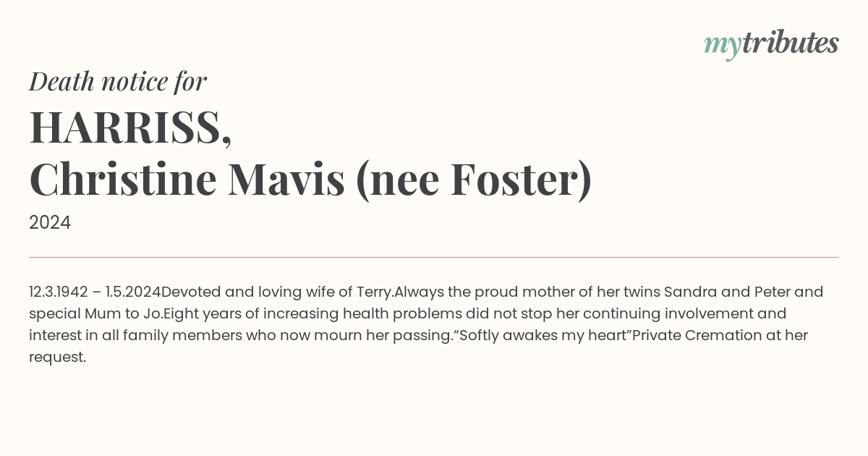Click the horizontal divider line
868x456 pixels.
[434, 257]
